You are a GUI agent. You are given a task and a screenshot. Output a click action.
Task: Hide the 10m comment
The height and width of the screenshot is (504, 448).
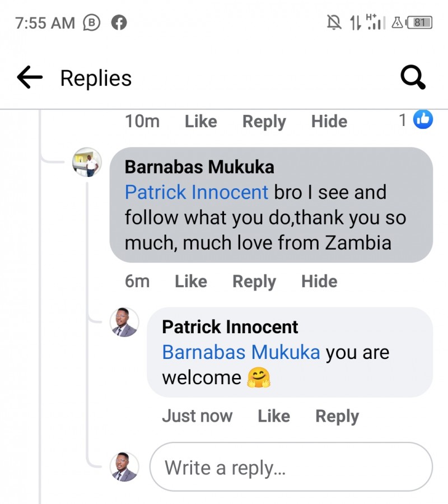click(329, 121)
